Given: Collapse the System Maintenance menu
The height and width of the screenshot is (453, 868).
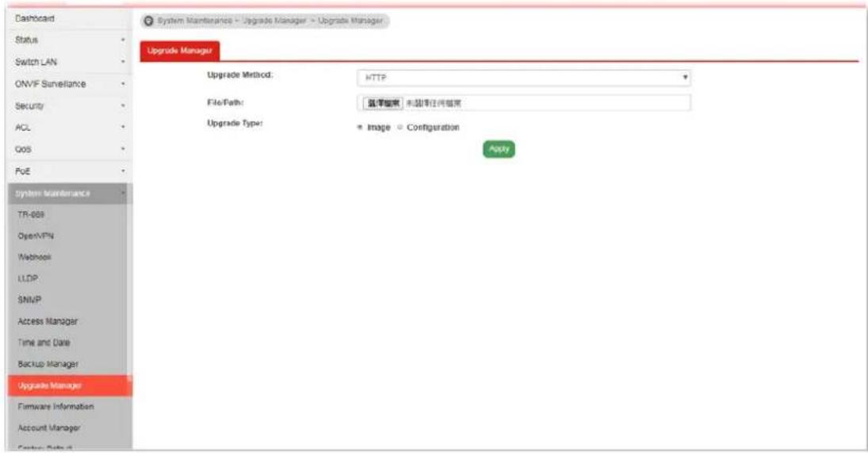Looking at the screenshot, I should coord(69,194).
